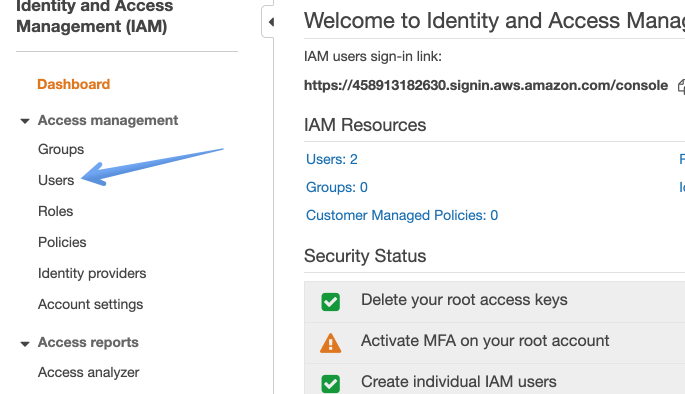Click the Groups: 0 resource link
Image resolution: width=685 pixels, height=394 pixels.
tap(337, 187)
